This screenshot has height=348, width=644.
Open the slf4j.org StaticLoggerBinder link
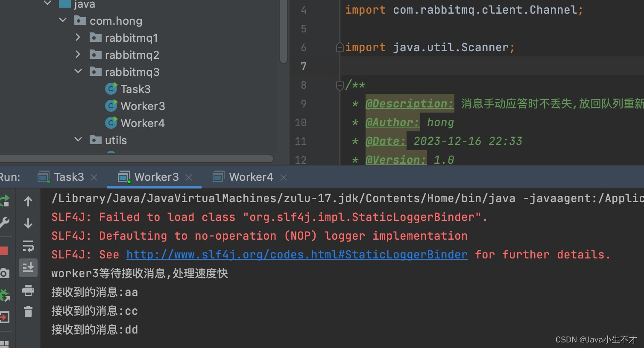[x=297, y=255]
